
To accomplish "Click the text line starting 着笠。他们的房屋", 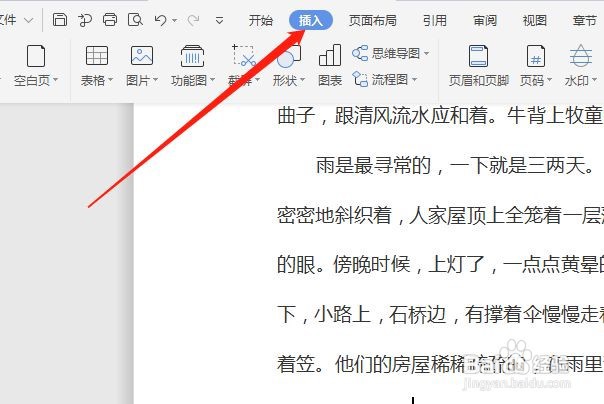I will [x=440, y=364].
